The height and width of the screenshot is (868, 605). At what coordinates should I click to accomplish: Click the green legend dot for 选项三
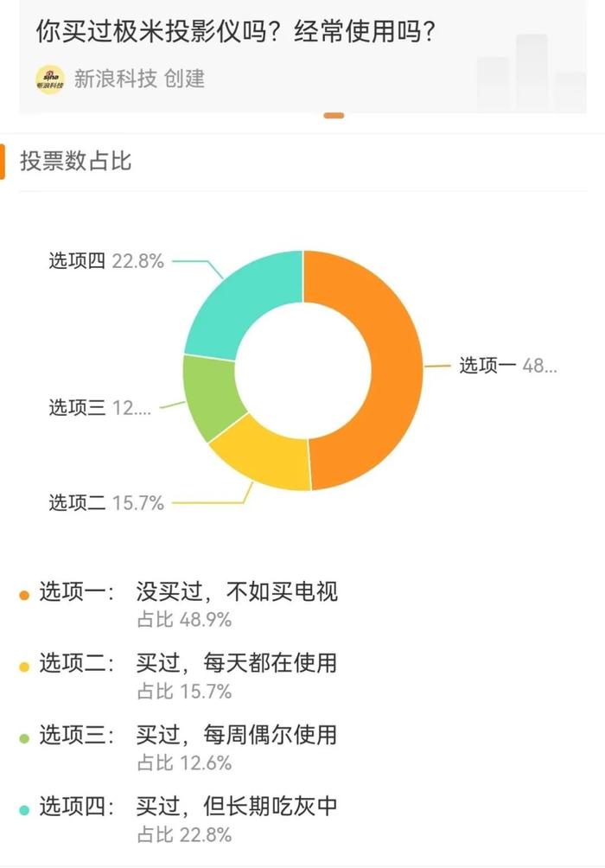[24, 738]
